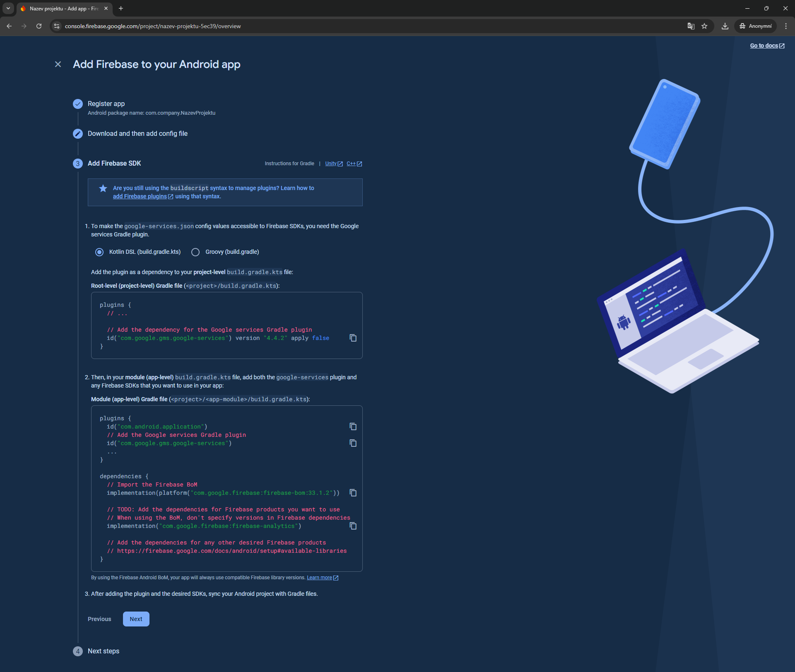Image resolution: width=795 pixels, height=672 pixels.
Task: Select Kotlin DSL (build.gradle.kts) radio option
Action: coord(99,252)
